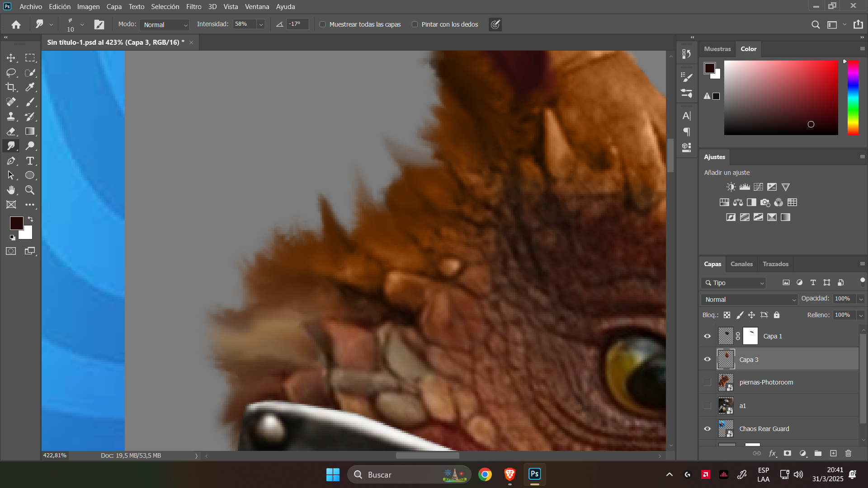This screenshot has height=488, width=868.
Task: Select the Clone Stamp tool
Action: coord(11,117)
